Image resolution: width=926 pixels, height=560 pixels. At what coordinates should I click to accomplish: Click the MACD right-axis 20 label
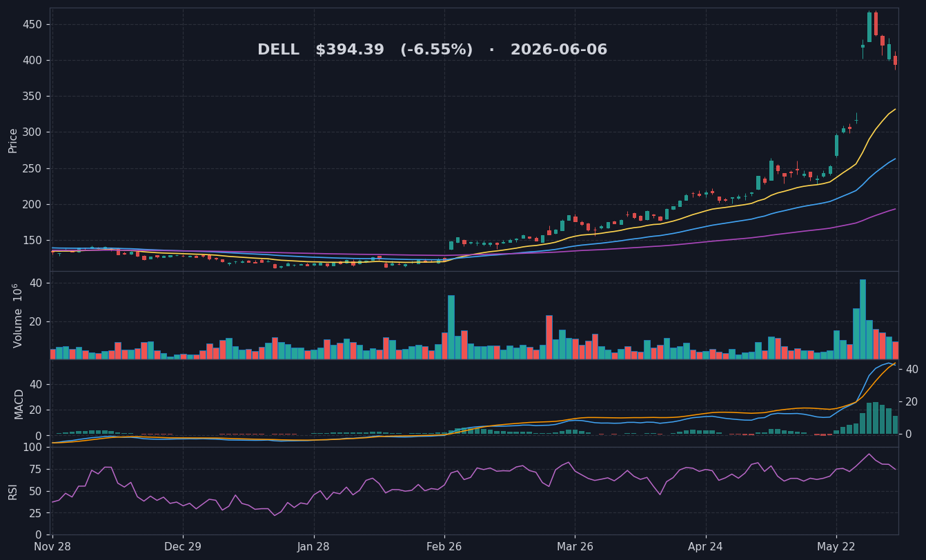pos(910,401)
